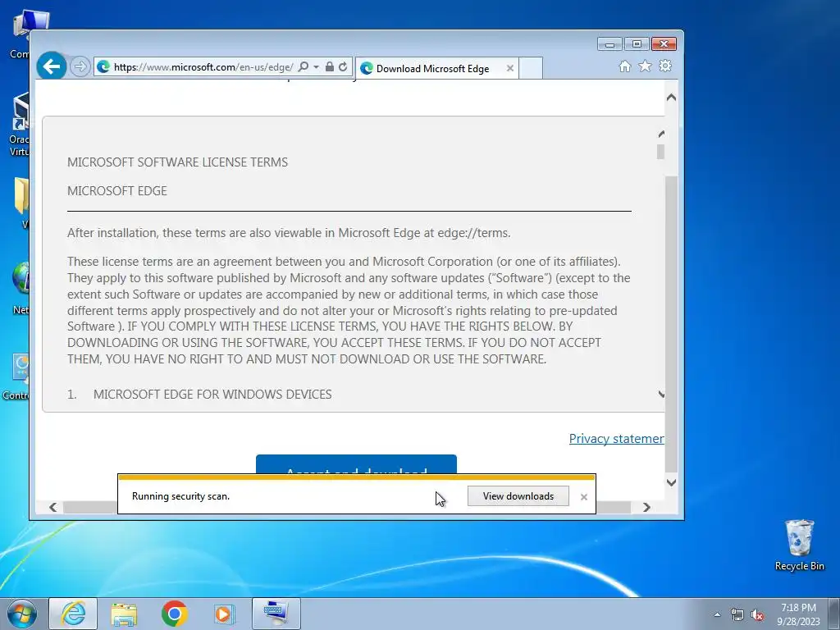This screenshot has width=840, height=630.
Task: Click horizontal scrollbar right arrow
Action: (646, 507)
